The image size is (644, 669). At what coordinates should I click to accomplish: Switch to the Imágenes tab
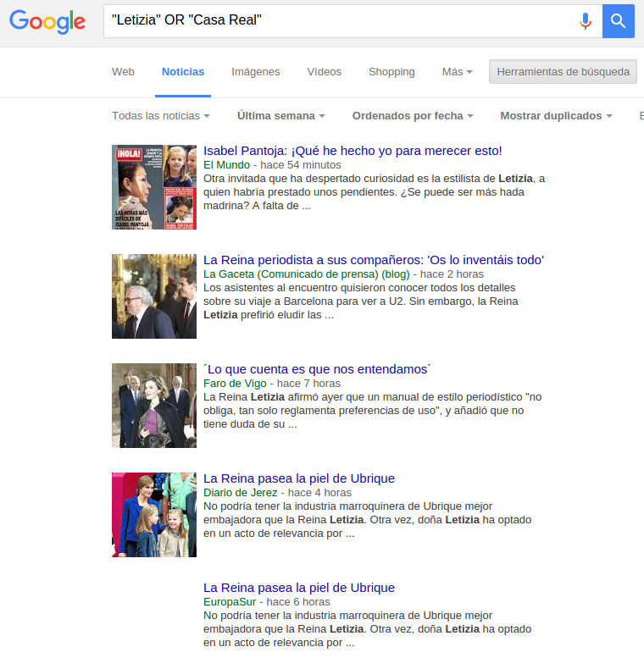(x=256, y=72)
